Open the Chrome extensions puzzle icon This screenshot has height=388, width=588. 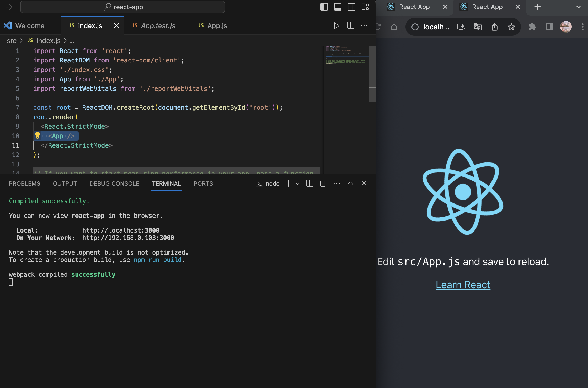pyautogui.click(x=532, y=27)
